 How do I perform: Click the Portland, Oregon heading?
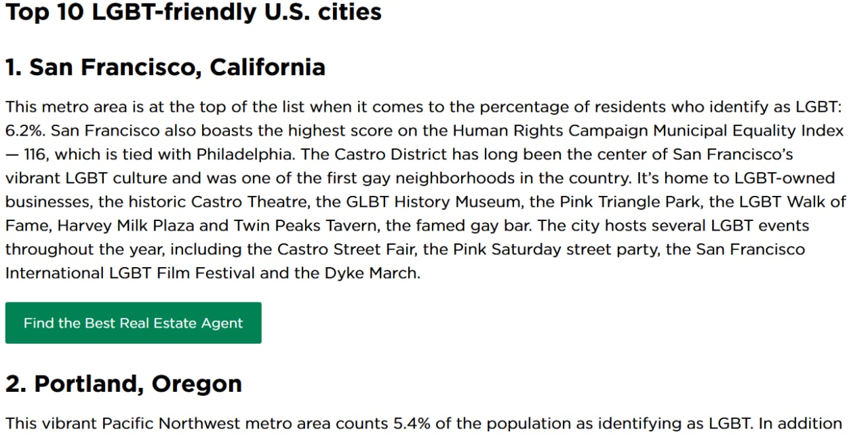click(123, 384)
